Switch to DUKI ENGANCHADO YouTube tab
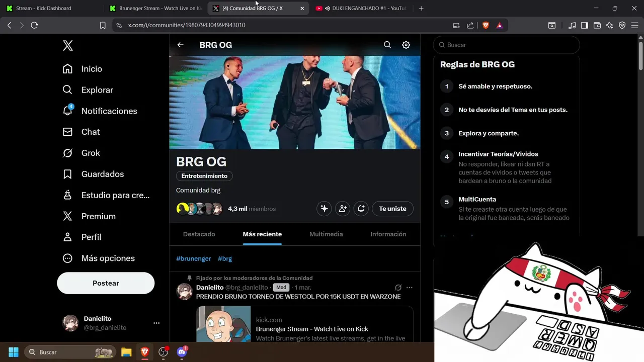The width and height of the screenshot is (644, 362). click(360, 8)
